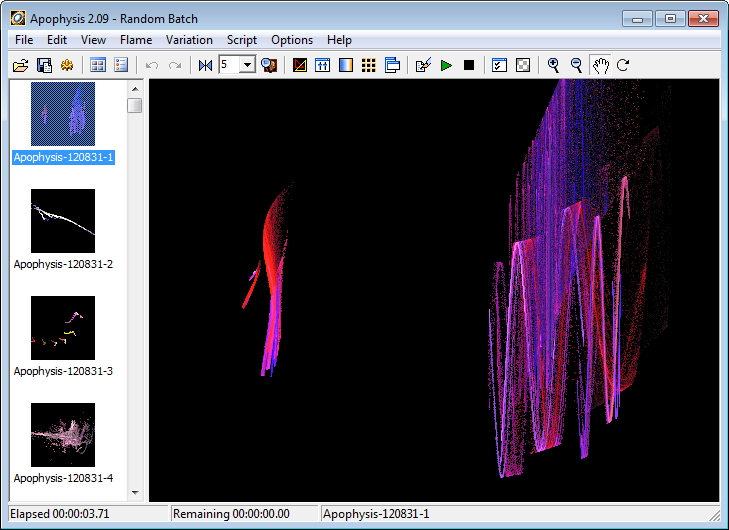Open the Adjust window icon
The width and height of the screenshot is (729, 530).
click(322, 65)
